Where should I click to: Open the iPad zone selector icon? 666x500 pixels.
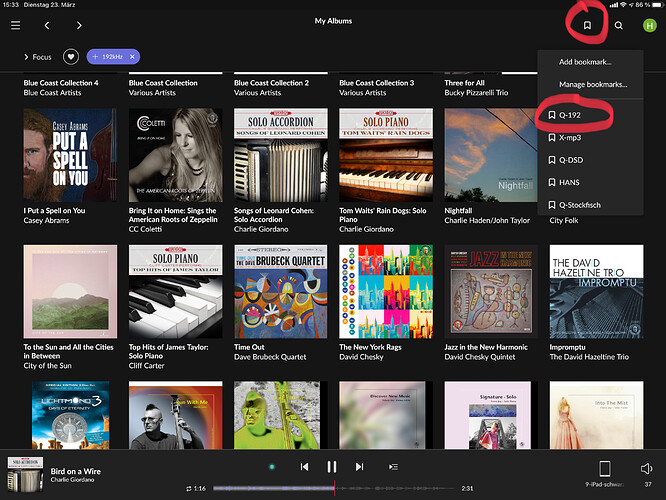tap(604, 469)
